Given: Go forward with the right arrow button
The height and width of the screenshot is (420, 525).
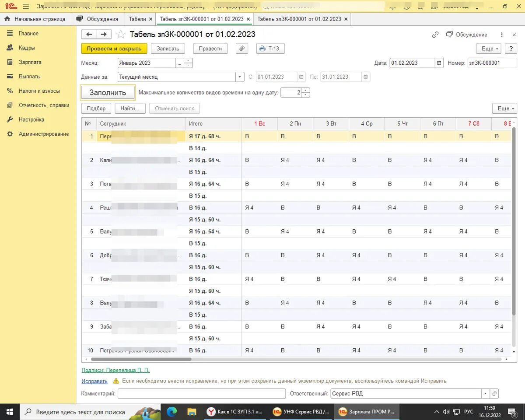Looking at the screenshot, I should click(x=104, y=34).
